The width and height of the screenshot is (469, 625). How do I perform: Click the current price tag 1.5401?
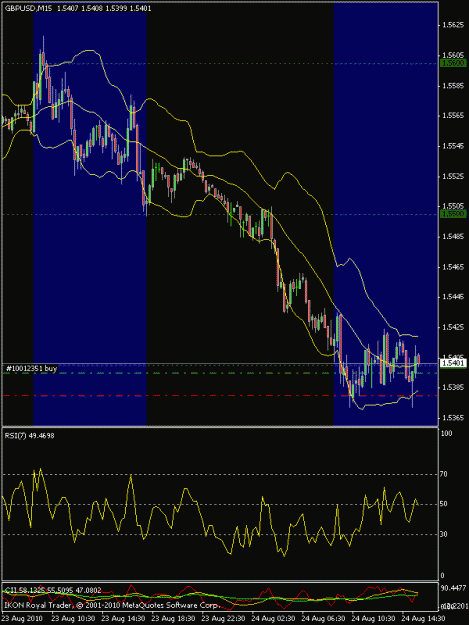point(453,363)
